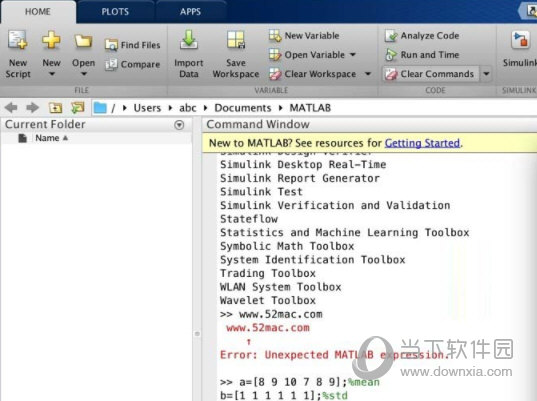Switch to the APPS tab

190,12
